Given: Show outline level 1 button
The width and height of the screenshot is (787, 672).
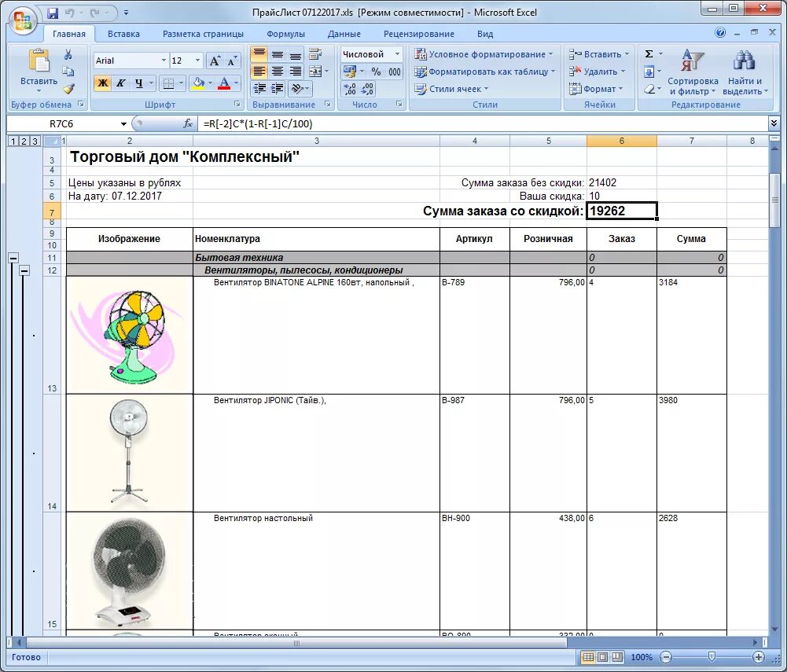Looking at the screenshot, I should pos(13,141).
